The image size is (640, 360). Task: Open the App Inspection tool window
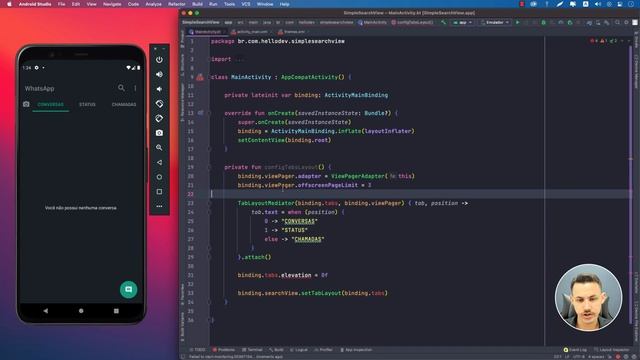click(356, 350)
